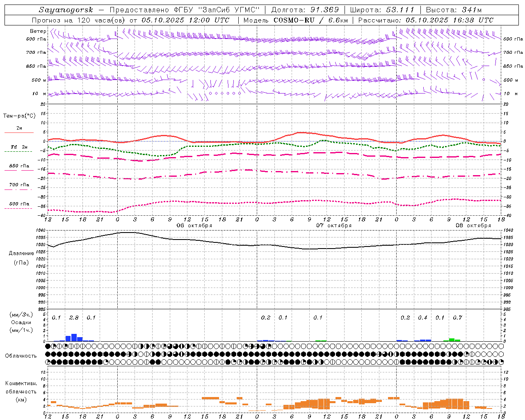Viewport: 525px width, 420px height.
Task: Click the '0.7' precipitation amount value
Action: pyautogui.click(x=457, y=317)
